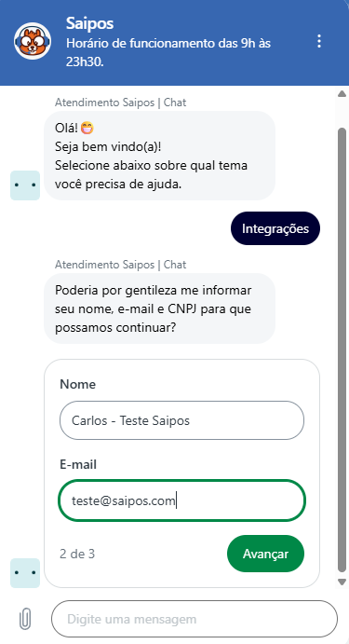Click the message requesting nome, e-mail e CNPJ
The image size is (349, 644).
(159, 308)
